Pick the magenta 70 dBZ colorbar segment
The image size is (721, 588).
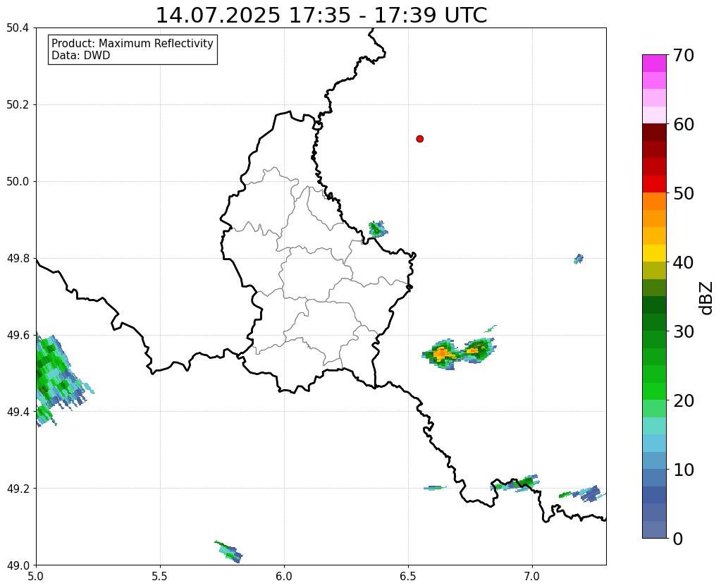tap(654, 63)
